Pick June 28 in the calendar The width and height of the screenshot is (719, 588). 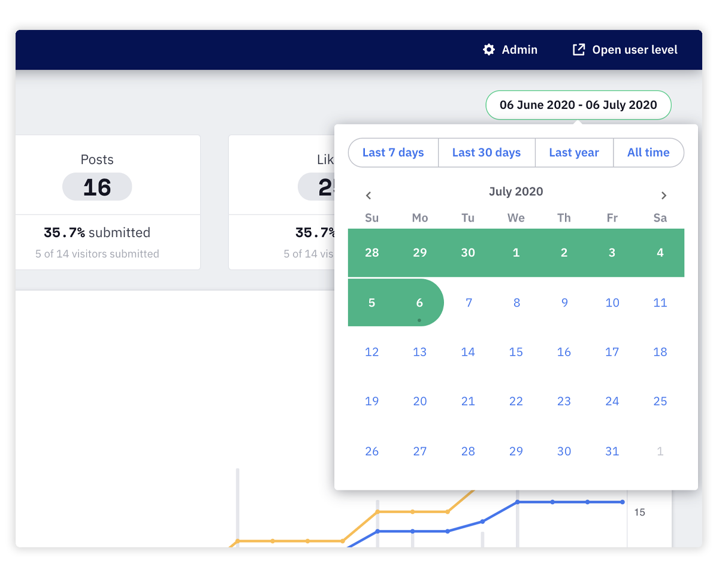372,253
